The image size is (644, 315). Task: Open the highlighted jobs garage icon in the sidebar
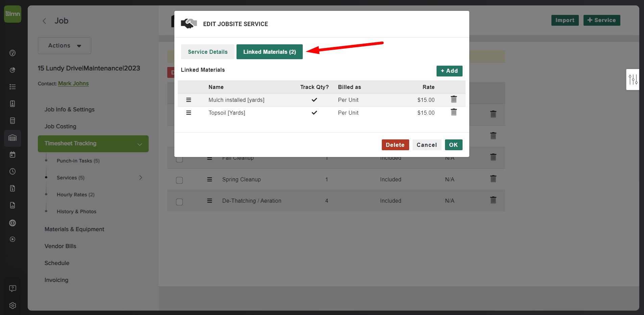13,138
